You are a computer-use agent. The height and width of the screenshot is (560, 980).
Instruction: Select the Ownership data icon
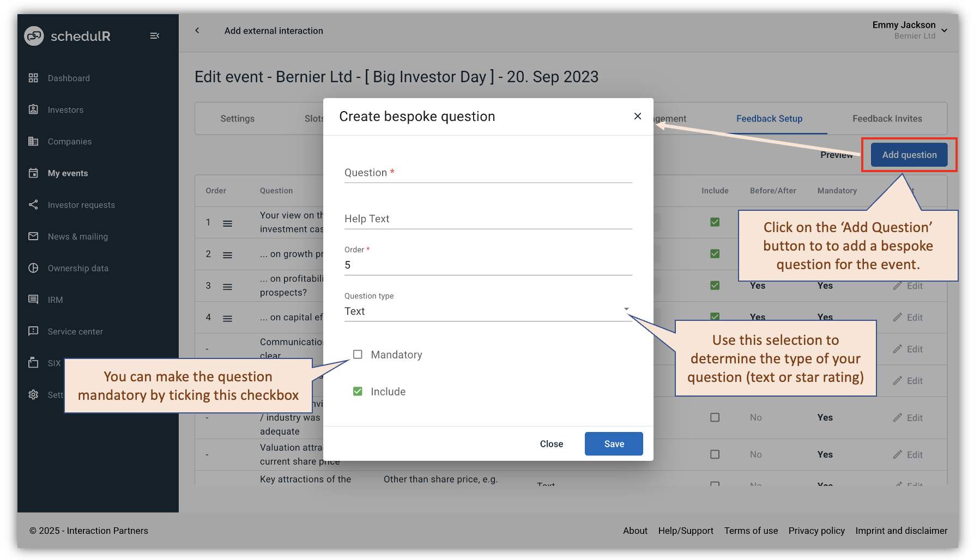33,268
